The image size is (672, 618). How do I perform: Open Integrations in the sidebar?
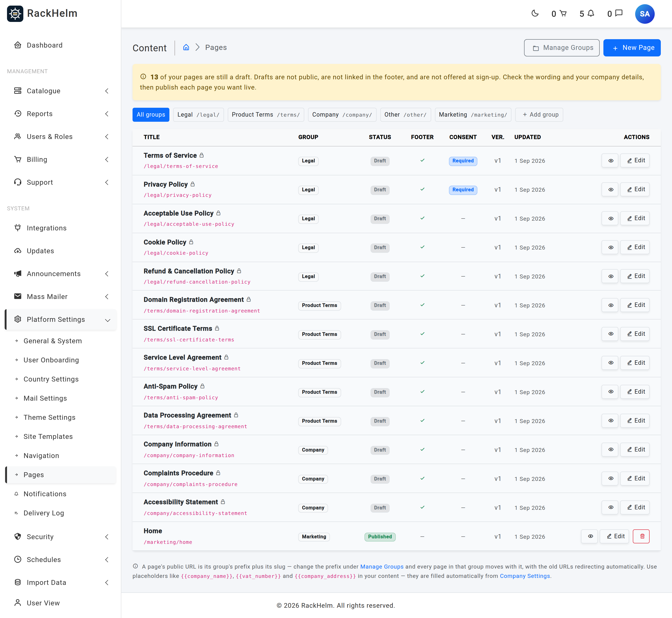pos(61,228)
